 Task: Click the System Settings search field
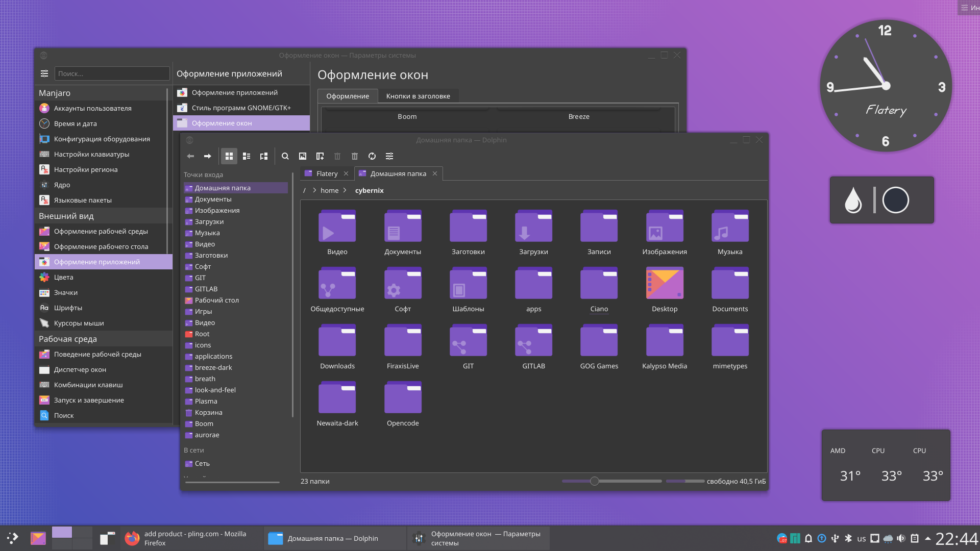tap(112, 73)
